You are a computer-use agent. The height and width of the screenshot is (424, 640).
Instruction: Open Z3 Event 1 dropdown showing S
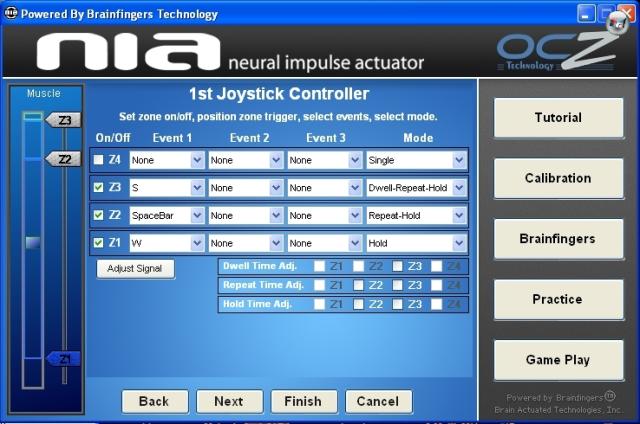point(167,188)
